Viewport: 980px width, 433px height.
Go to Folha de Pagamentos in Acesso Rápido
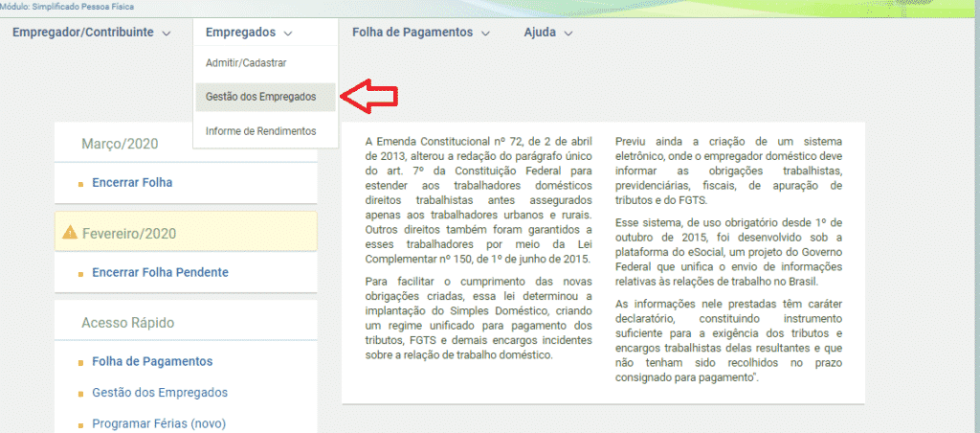pyautogui.click(x=152, y=361)
